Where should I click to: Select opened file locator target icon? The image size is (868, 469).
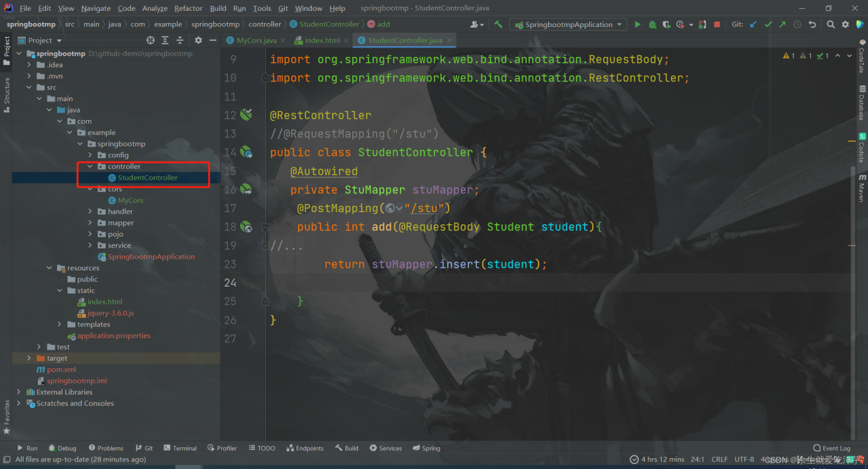pyautogui.click(x=151, y=41)
